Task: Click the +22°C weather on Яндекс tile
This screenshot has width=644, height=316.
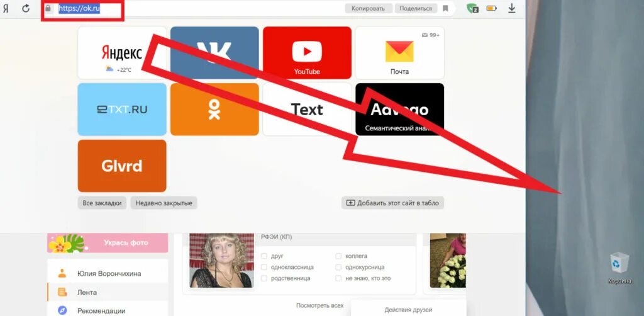Action: point(118,69)
